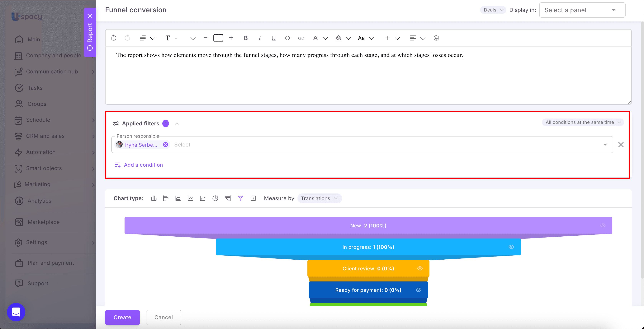Click the Iryna Serbe... user chip
644x329 pixels.
pos(142,145)
